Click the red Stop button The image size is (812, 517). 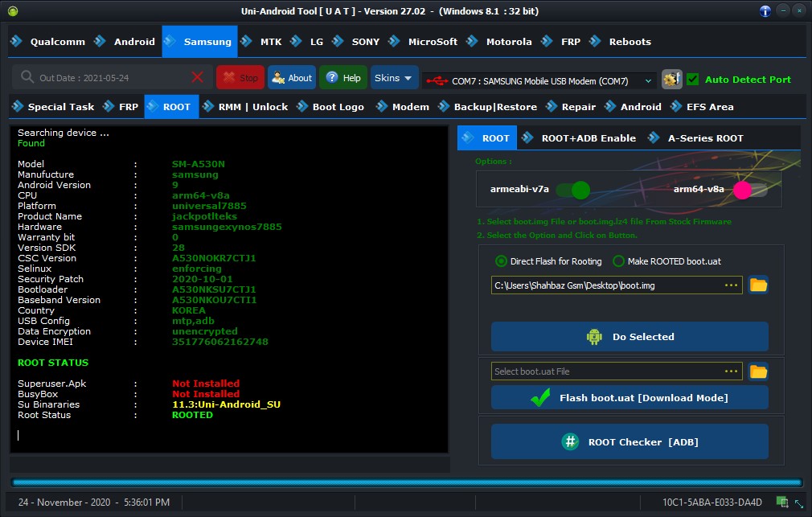pos(240,78)
